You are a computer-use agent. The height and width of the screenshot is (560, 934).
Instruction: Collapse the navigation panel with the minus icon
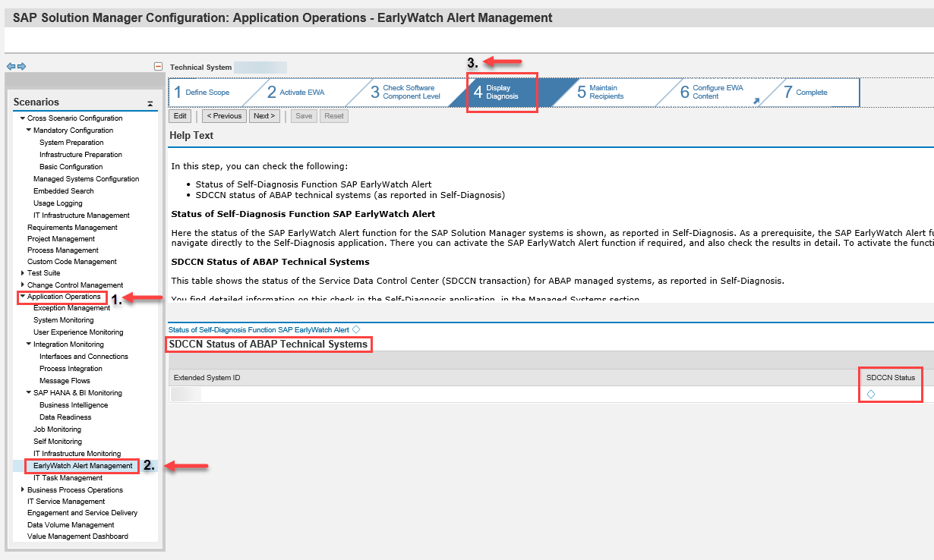click(x=158, y=67)
